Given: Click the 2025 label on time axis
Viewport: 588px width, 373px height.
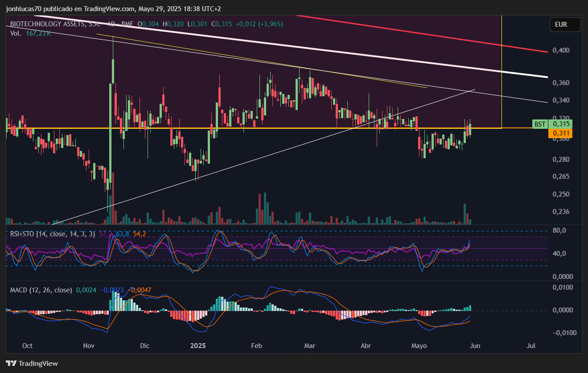Looking at the screenshot, I should click(197, 346).
